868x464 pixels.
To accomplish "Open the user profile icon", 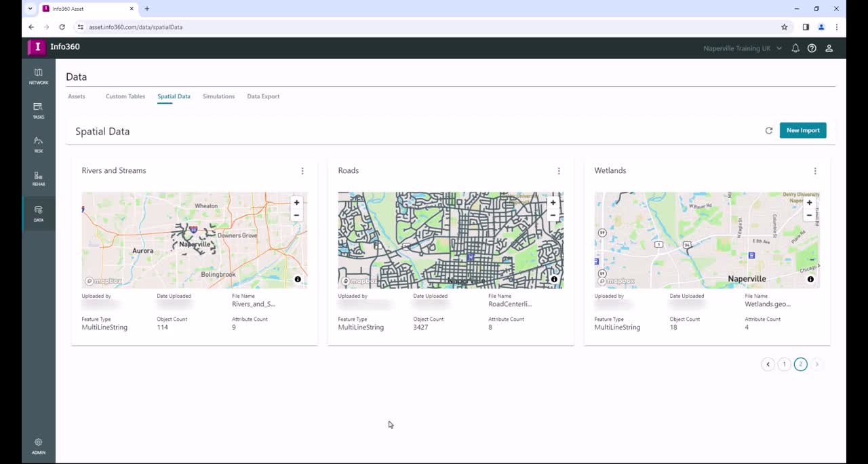I will click(x=829, y=48).
